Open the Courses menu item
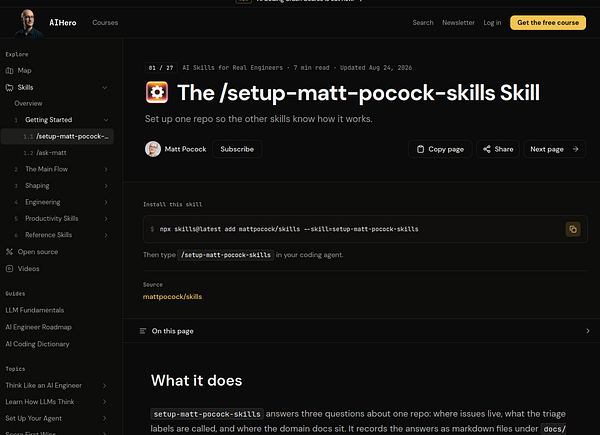The width and height of the screenshot is (600, 435). coord(105,23)
